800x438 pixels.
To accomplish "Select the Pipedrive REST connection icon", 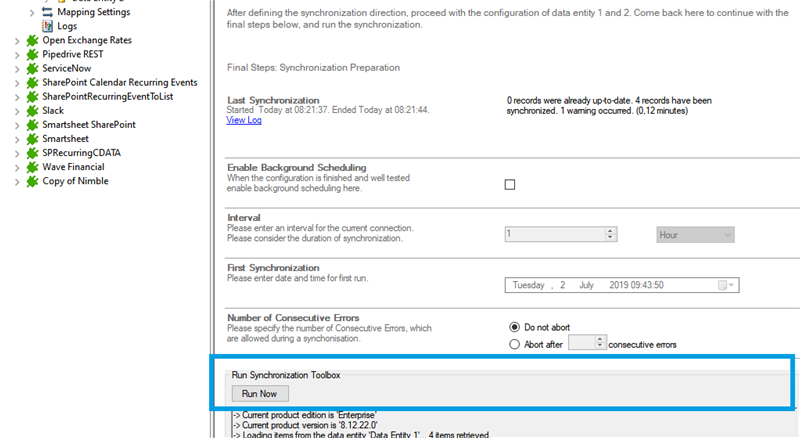I will (x=32, y=54).
